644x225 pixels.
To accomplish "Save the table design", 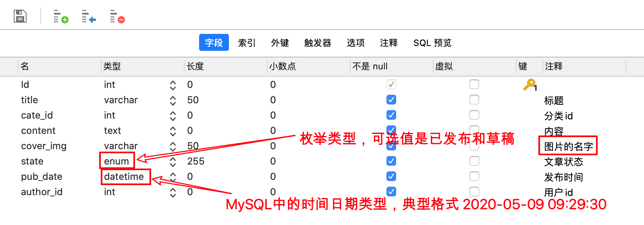I will click(20, 16).
